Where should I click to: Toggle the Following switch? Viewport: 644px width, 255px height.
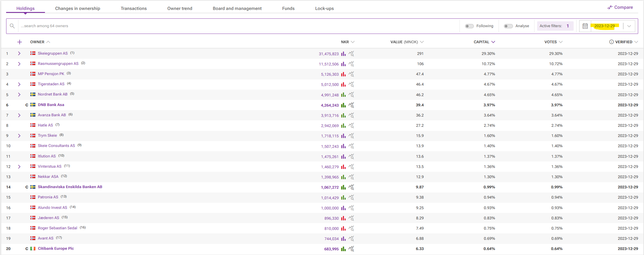pyautogui.click(x=469, y=26)
